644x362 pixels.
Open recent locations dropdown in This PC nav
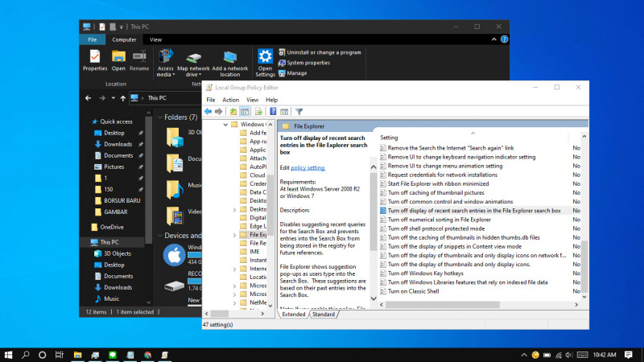113,98
